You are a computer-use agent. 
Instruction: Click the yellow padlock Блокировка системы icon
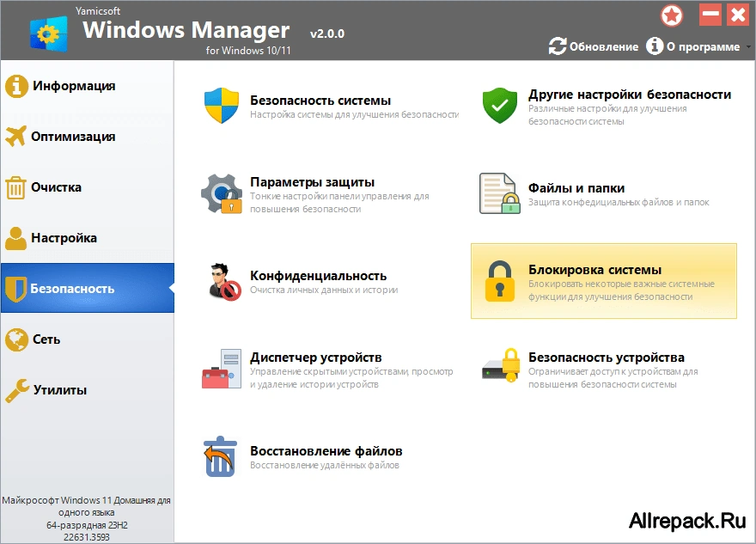pos(500,282)
